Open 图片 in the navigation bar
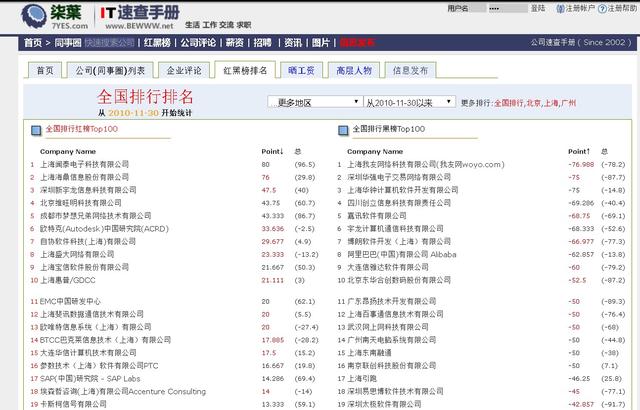The width and height of the screenshot is (640, 410). tap(320, 42)
